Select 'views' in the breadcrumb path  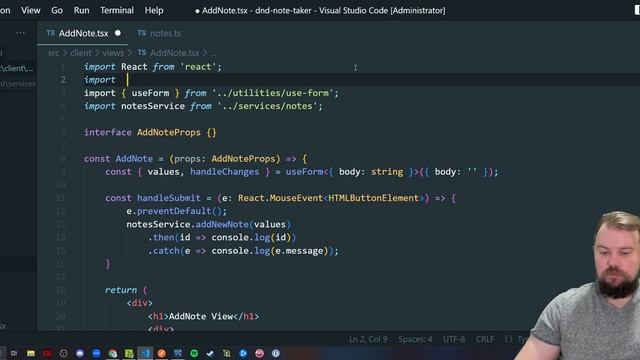113,53
